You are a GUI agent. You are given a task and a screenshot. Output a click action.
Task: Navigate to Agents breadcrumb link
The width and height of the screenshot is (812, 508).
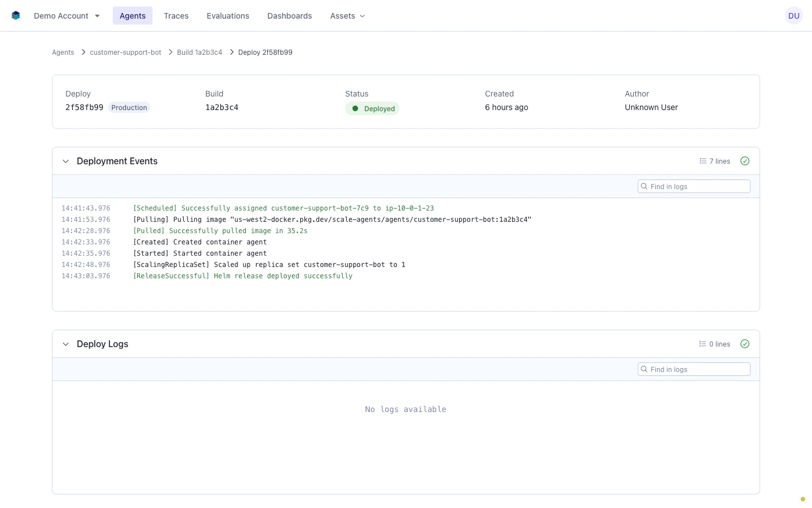pos(63,52)
